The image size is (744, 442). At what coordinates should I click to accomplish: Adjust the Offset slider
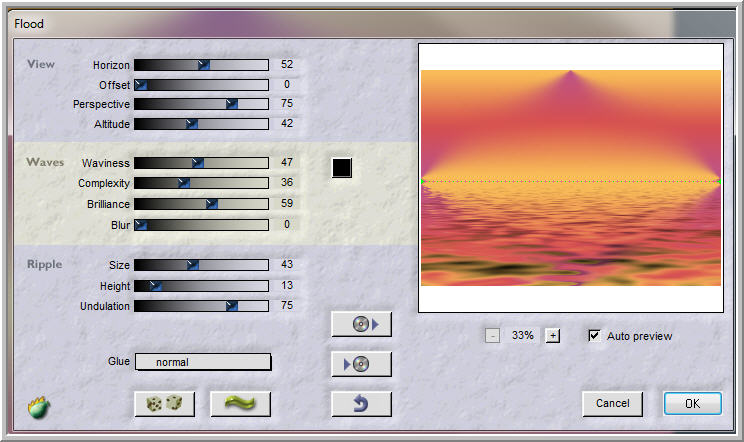pyautogui.click(x=201, y=85)
